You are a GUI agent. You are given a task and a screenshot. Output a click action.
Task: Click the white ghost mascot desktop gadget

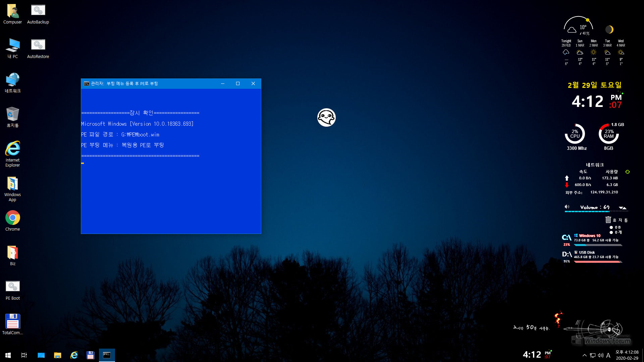326,117
